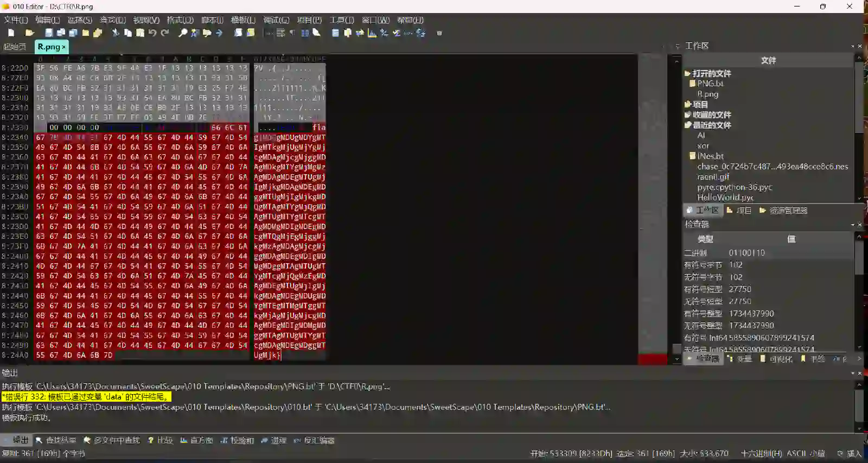Screen dimensions: 868x463
Task: Close the R.png file tab
Action: 63,47
